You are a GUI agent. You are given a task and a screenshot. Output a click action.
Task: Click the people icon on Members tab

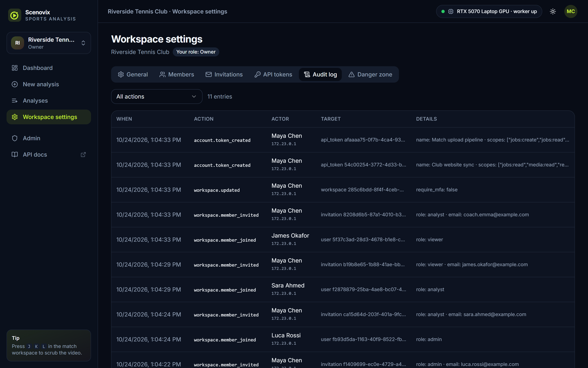click(x=162, y=74)
